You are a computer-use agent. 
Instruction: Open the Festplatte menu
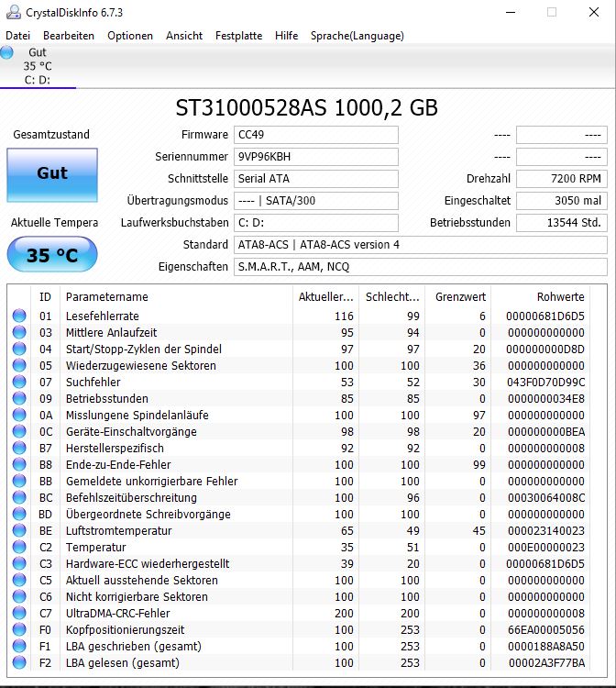[238, 36]
